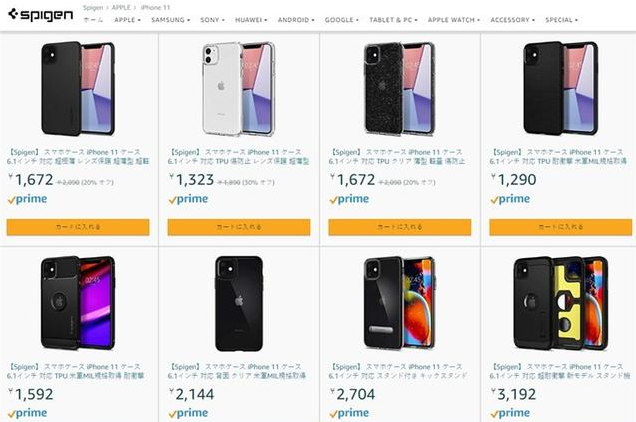Expand the APPLE dropdown menu
Image resolution: width=636 pixels, height=422 pixels.
point(127,20)
